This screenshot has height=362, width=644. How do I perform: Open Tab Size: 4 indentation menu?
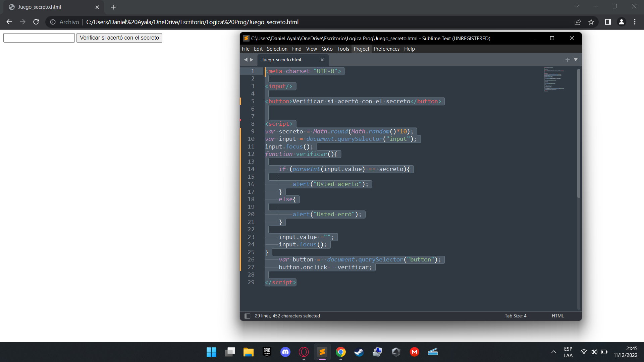[516, 316]
